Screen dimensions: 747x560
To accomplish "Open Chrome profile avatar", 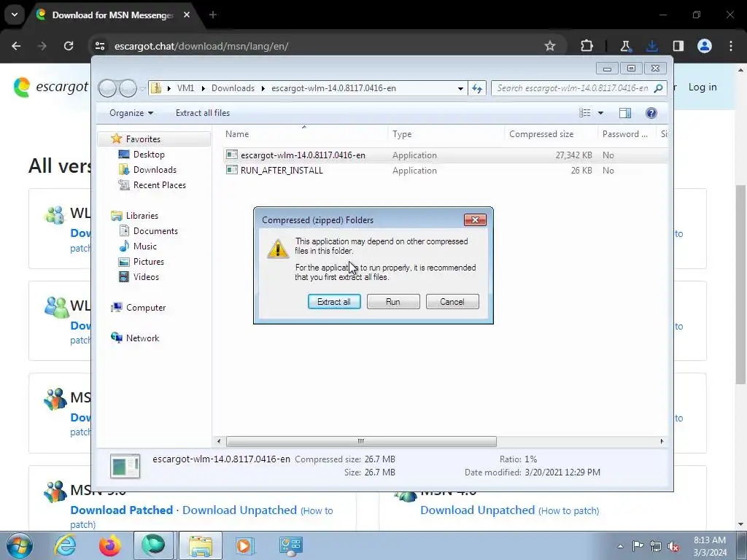I will pyautogui.click(x=705, y=46).
